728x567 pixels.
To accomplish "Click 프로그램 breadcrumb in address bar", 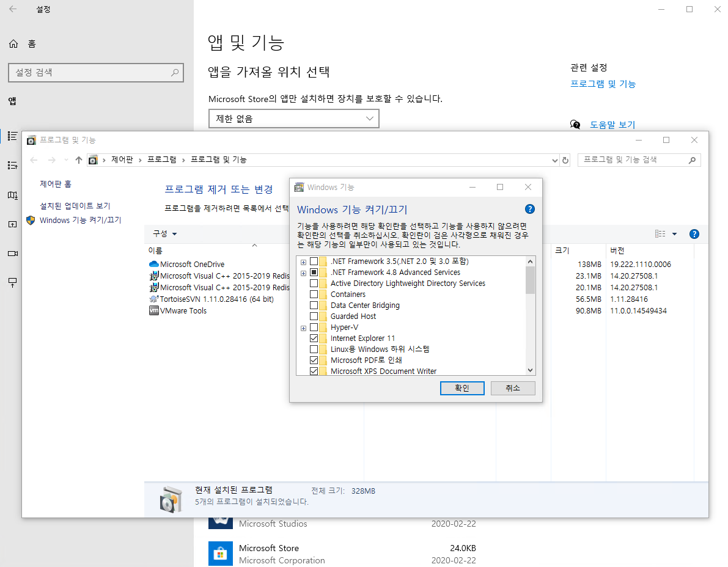I will [162, 159].
